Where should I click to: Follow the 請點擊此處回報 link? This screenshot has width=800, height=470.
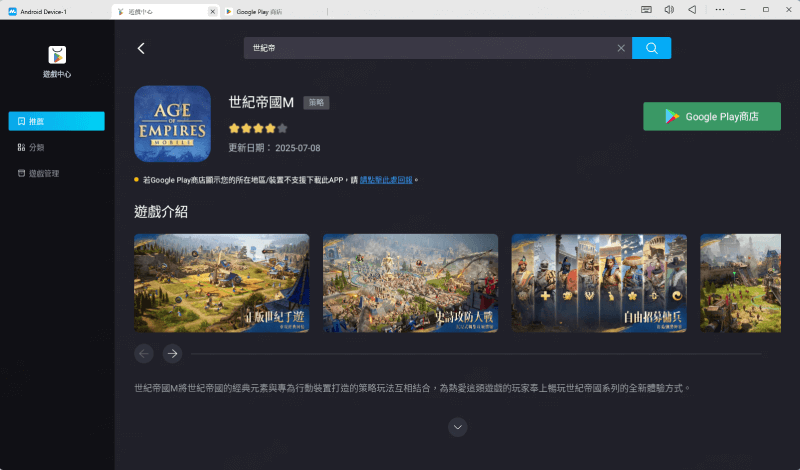click(x=386, y=180)
